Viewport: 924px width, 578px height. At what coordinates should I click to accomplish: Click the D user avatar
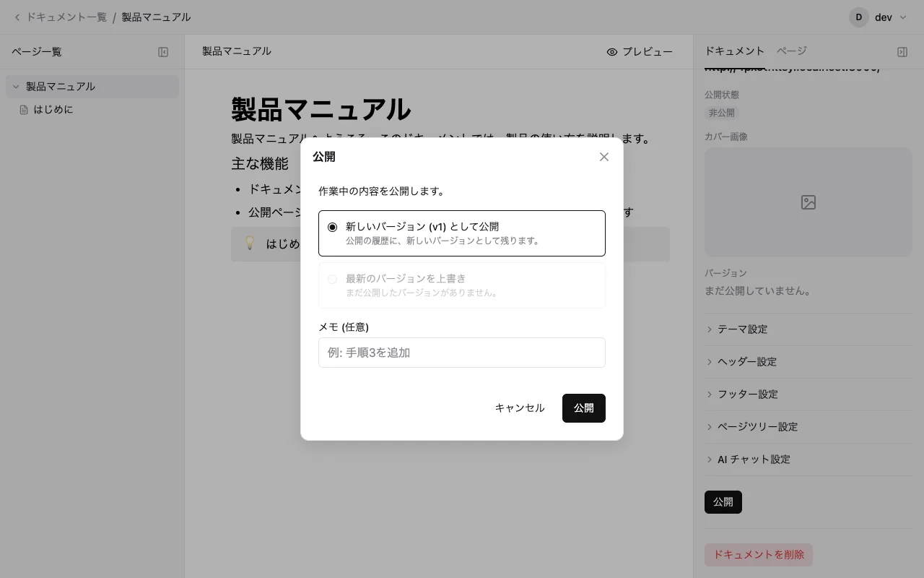tap(859, 17)
